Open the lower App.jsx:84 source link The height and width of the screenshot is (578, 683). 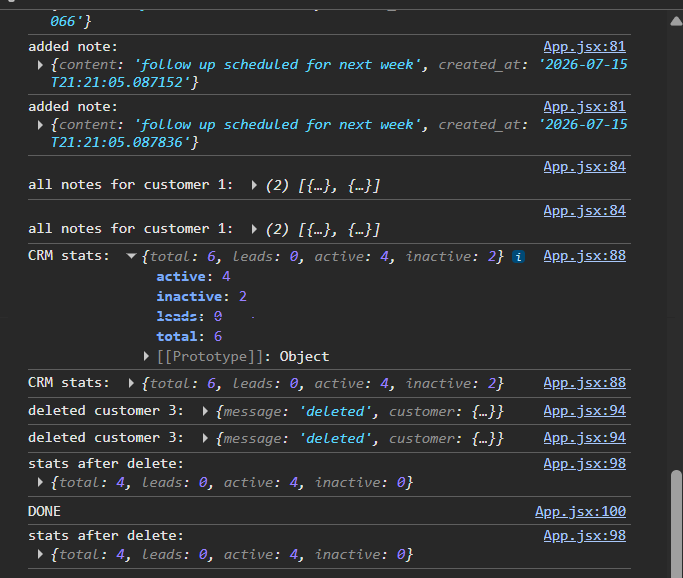click(585, 211)
